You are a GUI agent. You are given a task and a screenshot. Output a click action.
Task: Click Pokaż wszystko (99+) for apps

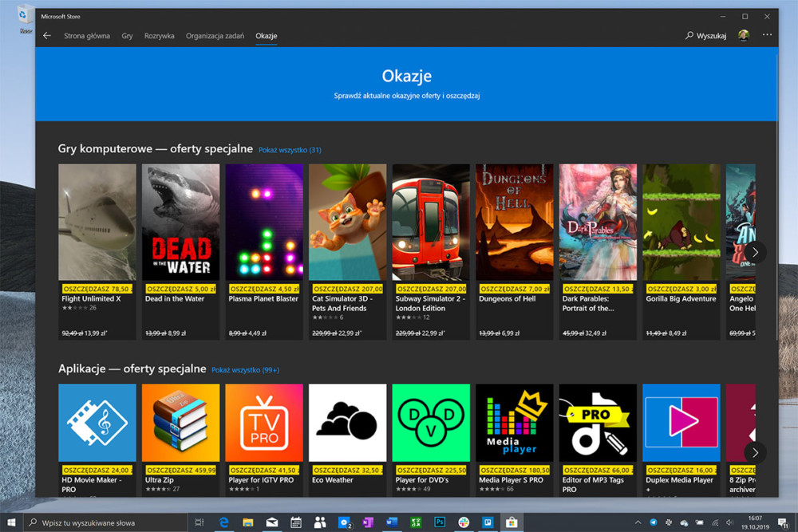point(245,370)
